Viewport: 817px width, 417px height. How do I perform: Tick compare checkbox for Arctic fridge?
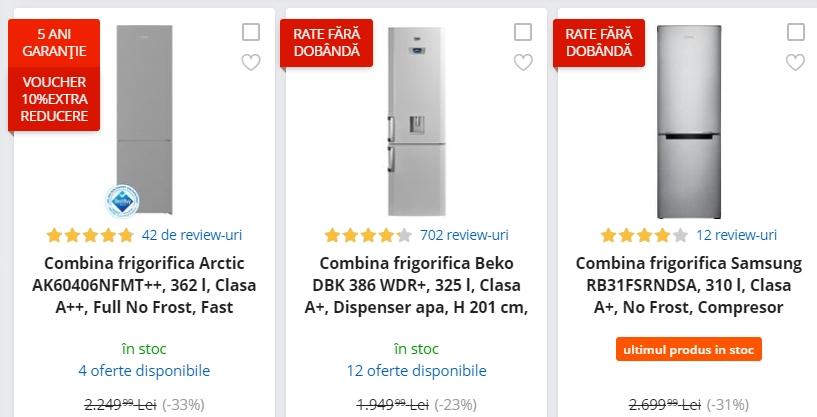pyautogui.click(x=251, y=32)
